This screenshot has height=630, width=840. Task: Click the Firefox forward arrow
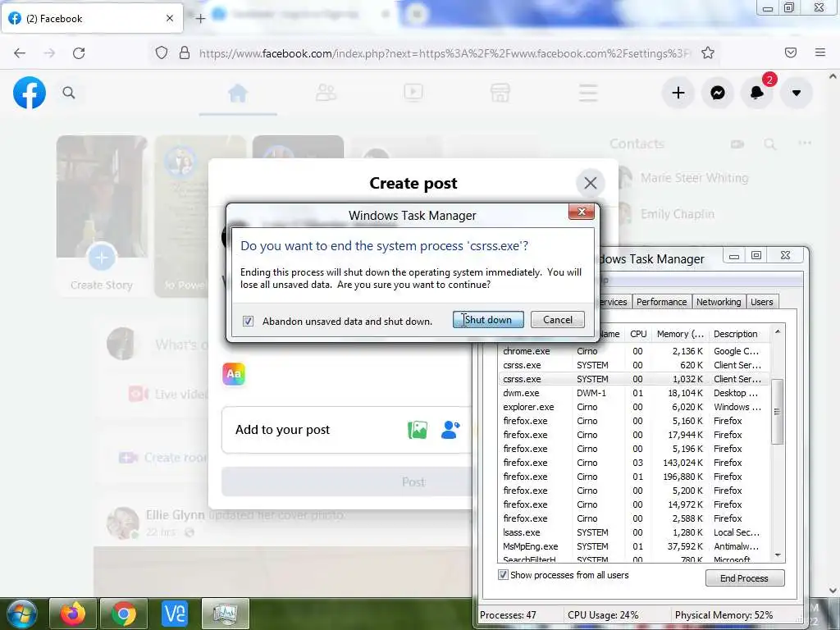49,53
